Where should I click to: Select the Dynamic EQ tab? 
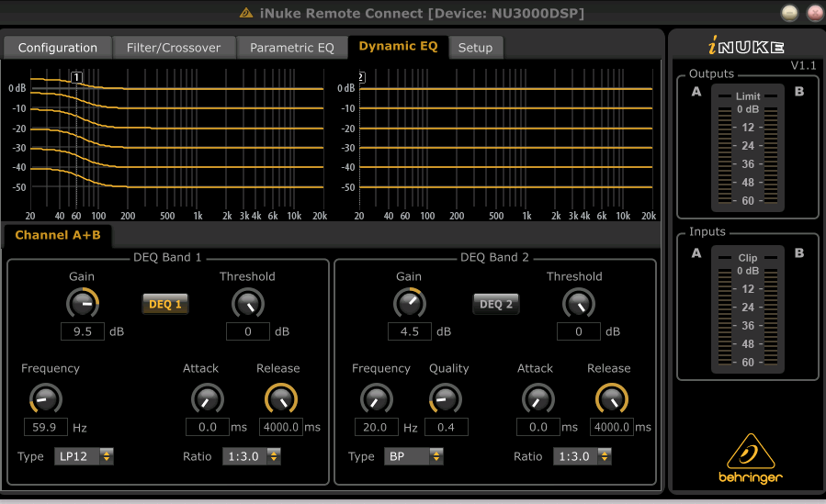[398, 47]
